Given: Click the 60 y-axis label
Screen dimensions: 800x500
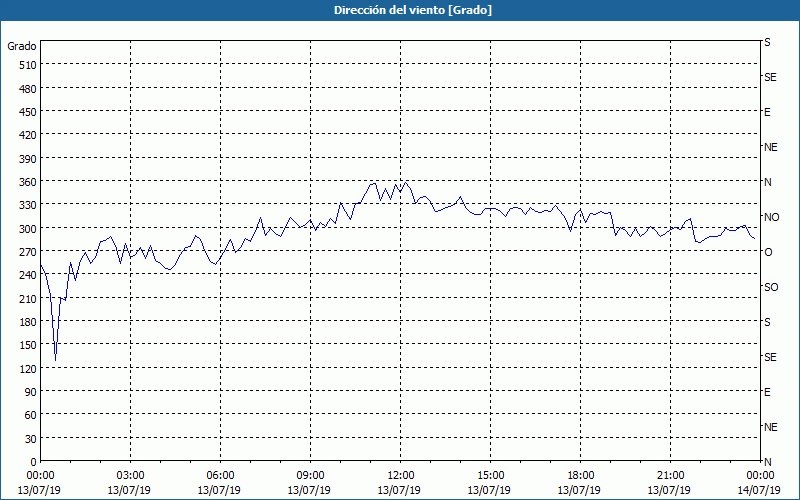Looking at the screenshot, I should [31, 415].
